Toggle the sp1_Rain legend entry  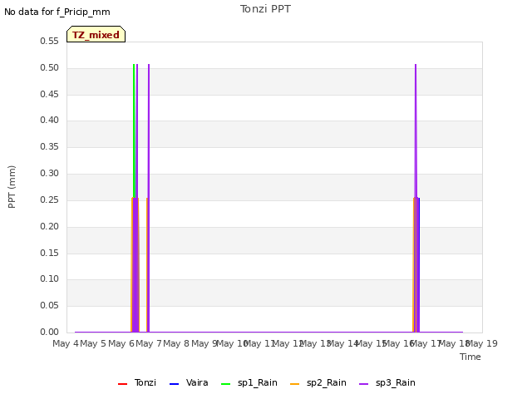point(249,382)
